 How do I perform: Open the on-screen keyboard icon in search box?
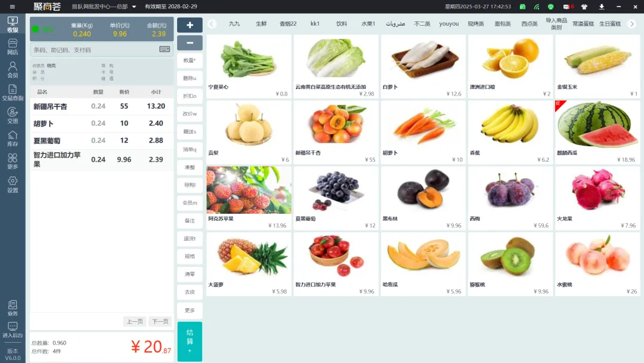pos(165,50)
